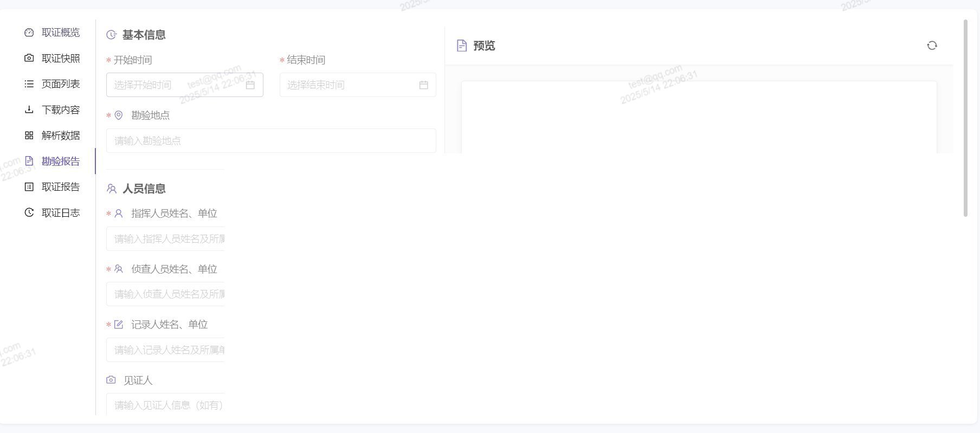Open the calendar icon in 结束时间 field
Screen dimensions: 980x433
point(423,85)
